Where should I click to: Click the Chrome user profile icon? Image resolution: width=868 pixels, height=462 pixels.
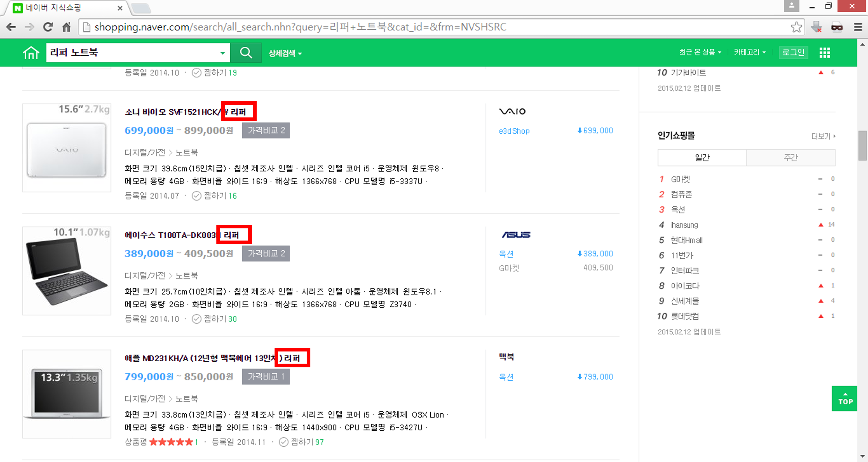[792, 6]
